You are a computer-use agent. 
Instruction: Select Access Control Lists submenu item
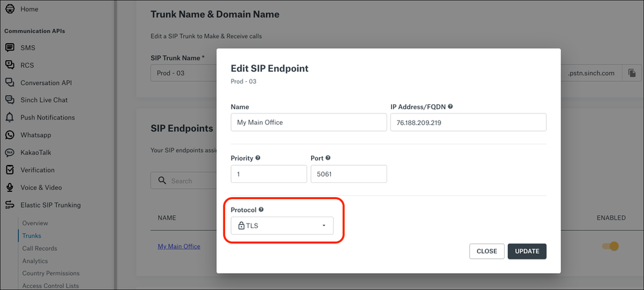[50, 286]
